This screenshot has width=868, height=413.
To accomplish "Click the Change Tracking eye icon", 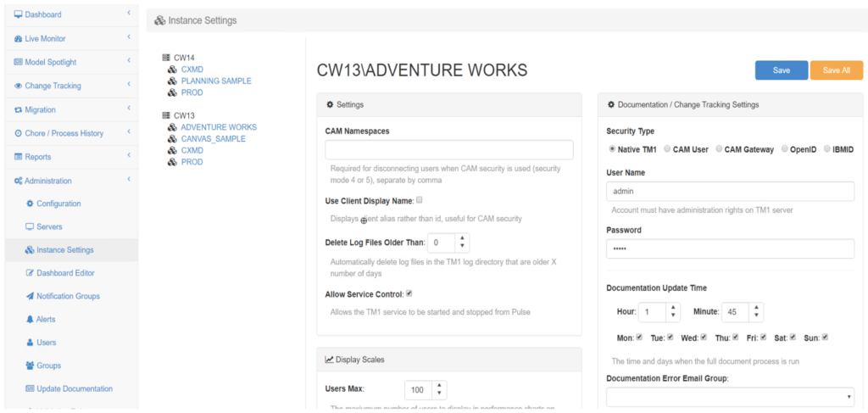I will 19,86.
